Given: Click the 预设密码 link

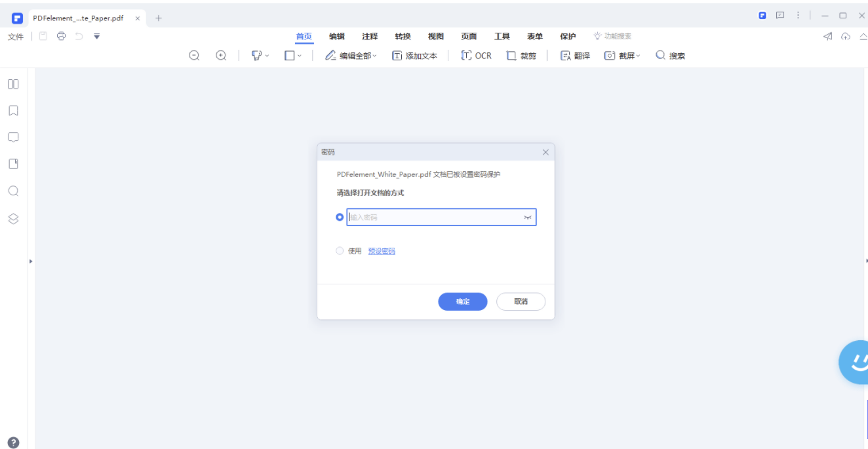Looking at the screenshot, I should (x=382, y=251).
